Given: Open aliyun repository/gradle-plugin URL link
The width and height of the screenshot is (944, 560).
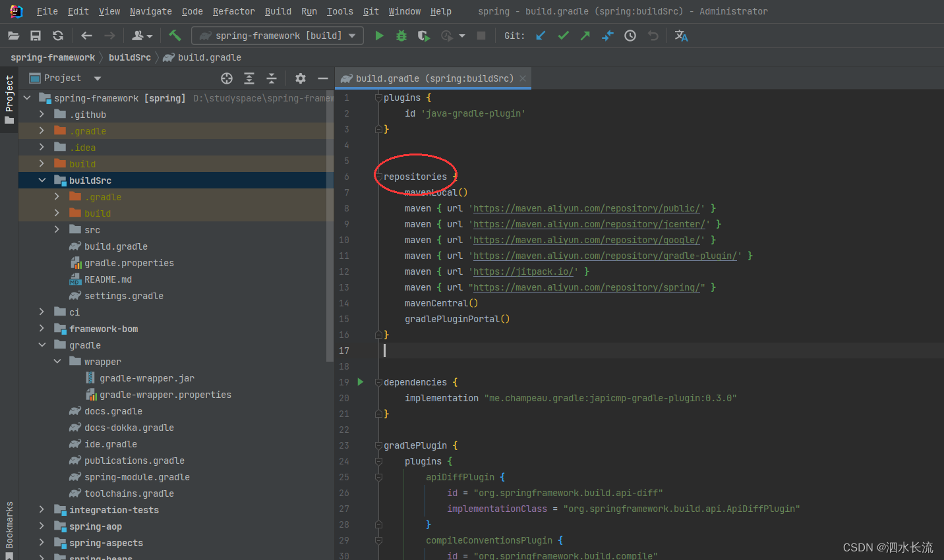Looking at the screenshot, I should pyautogui.click(x=605, y=256).
